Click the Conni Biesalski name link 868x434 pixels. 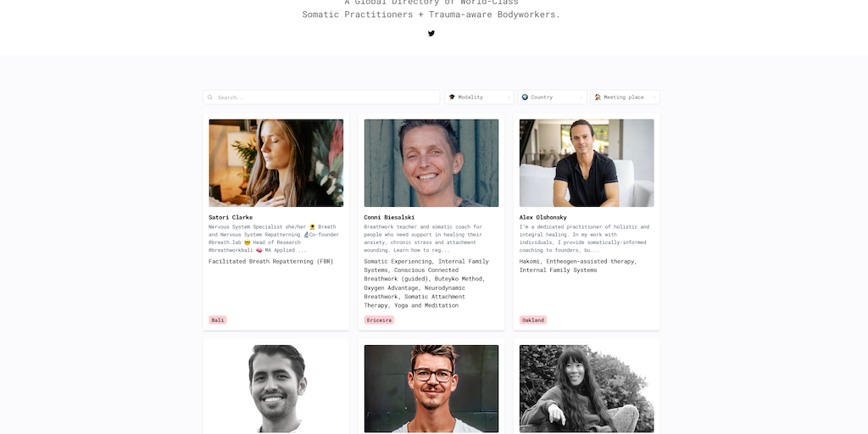(x=389, y=217)
